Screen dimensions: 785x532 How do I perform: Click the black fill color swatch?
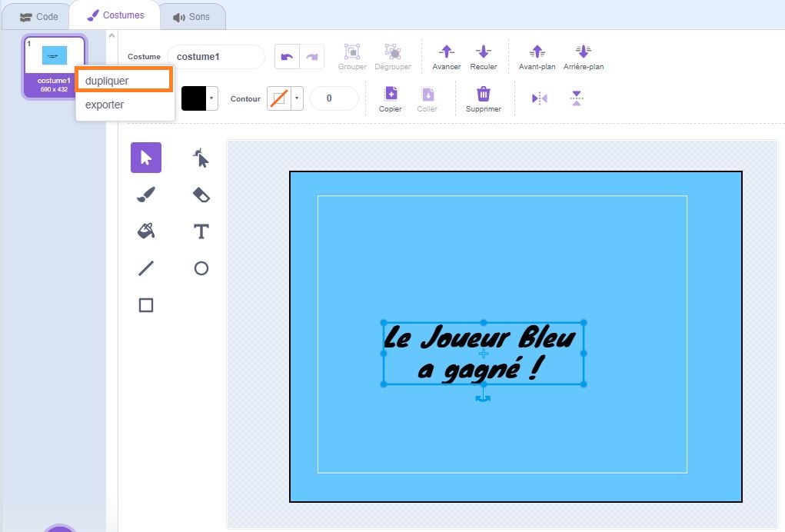click(x=194, y=98)
